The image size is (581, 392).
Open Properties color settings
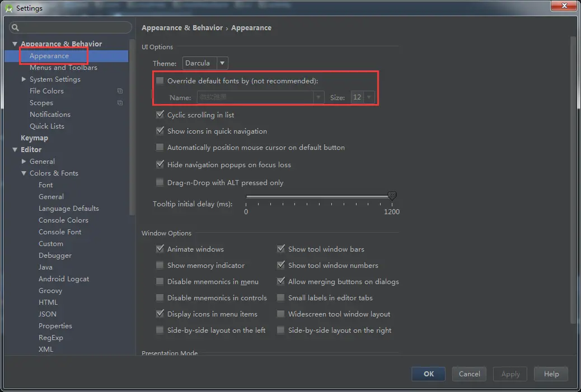tap(55, 326)
